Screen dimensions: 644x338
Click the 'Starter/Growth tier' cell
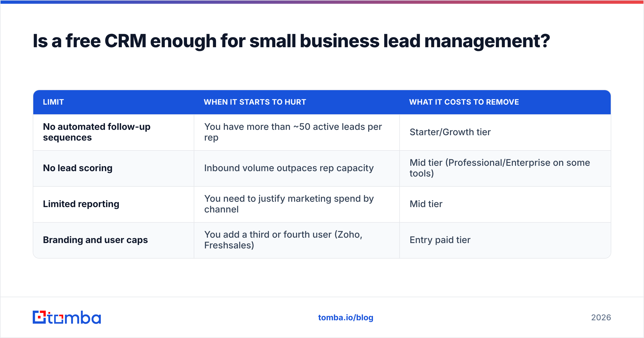(x=505, y=132)
